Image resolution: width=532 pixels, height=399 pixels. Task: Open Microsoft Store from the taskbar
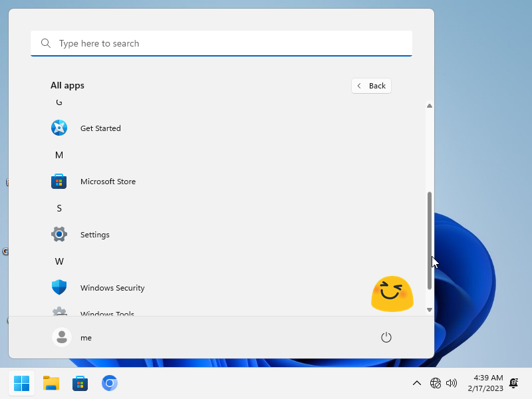(x=80, y=384)
